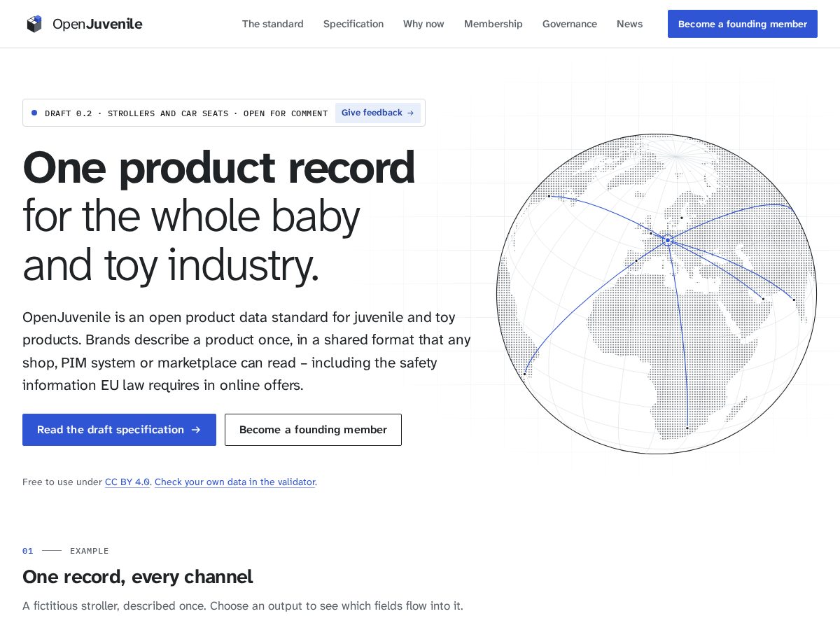Open the OpenJuvenile home wordmark
840x630 pixels.
(x=97, y=24)
